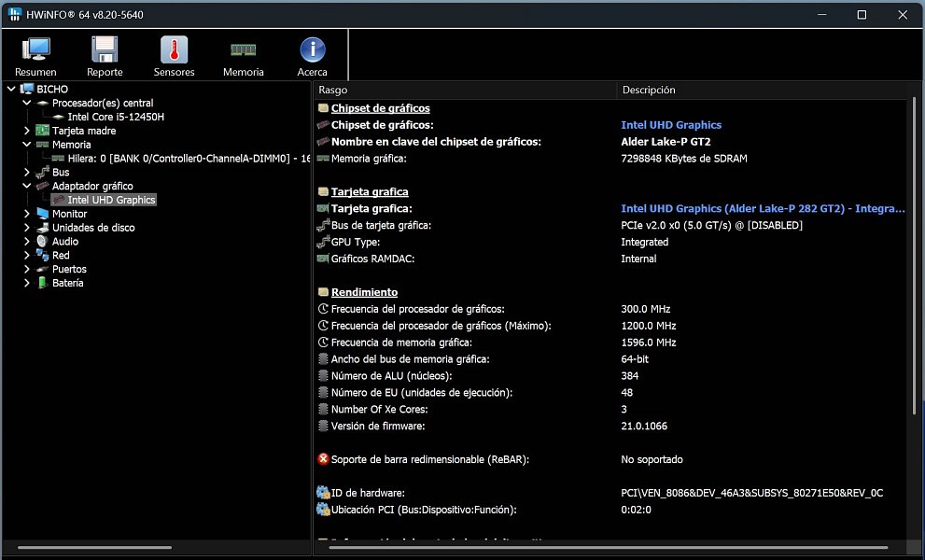Viewport: 925px width, 560px height.
Task: Click the Tarjeta madre board icon
Action: coord(43,131)
